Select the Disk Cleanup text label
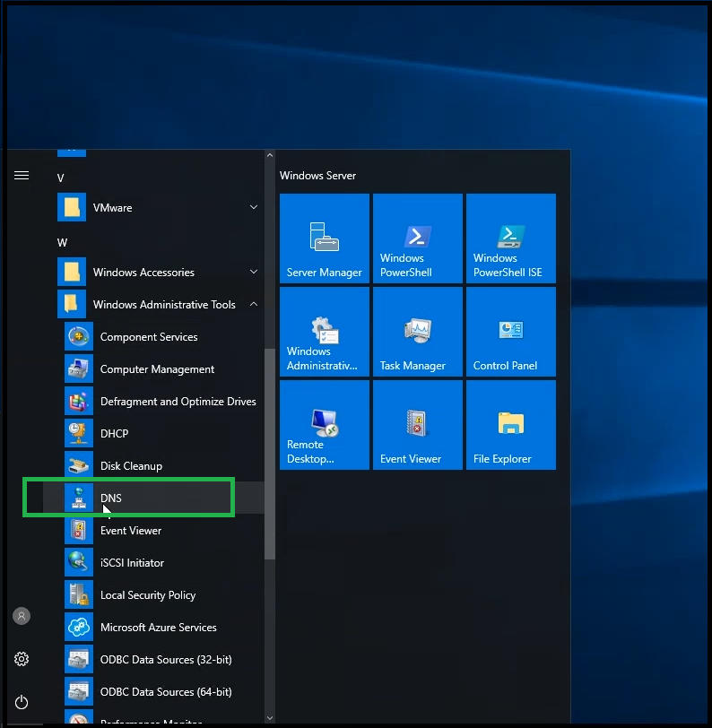This screenshot has width=712, height=728. [x=132, y=465]
